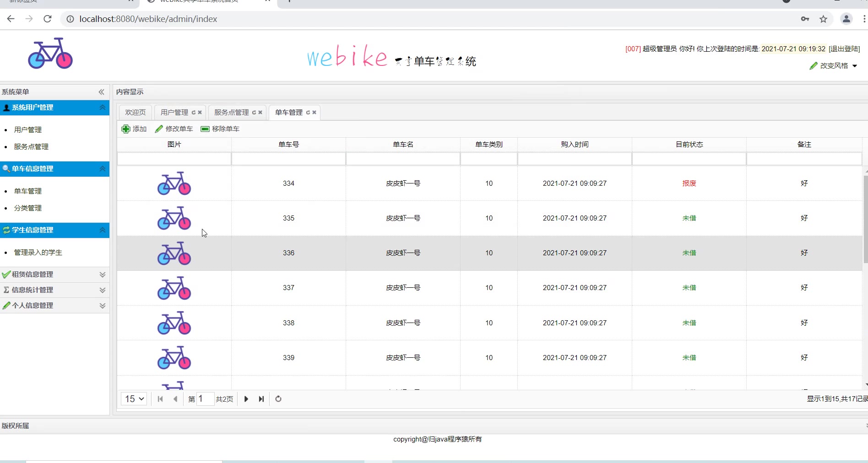The height and width of the screenshot is (463, 868).
Task: Close the 用户管理 tab
Action: (x=200, y=113)
